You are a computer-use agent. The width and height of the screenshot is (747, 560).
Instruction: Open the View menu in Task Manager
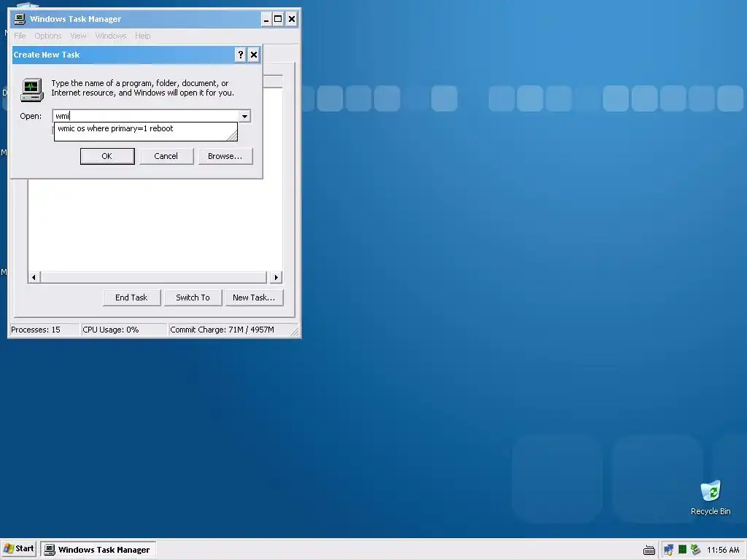coord(78,36)
